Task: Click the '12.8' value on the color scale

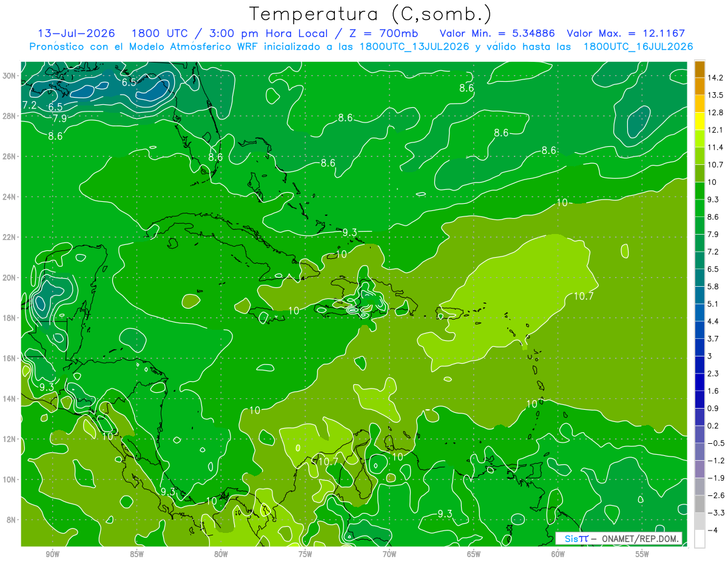Action: 715,112
